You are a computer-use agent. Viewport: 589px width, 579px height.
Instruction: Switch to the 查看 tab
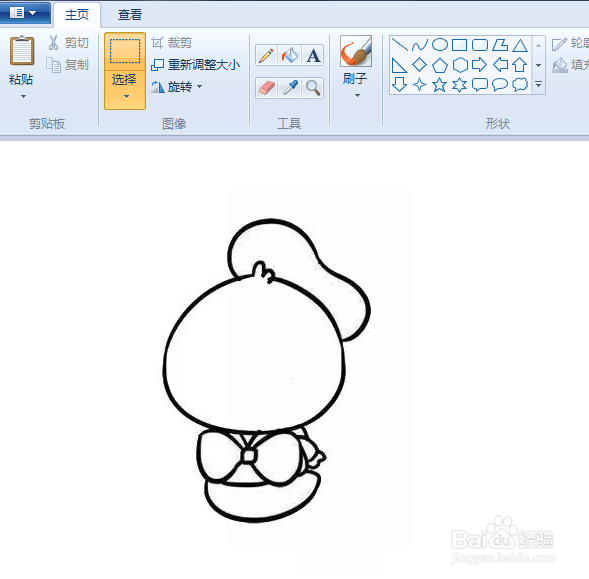click(x=130, y=15)
